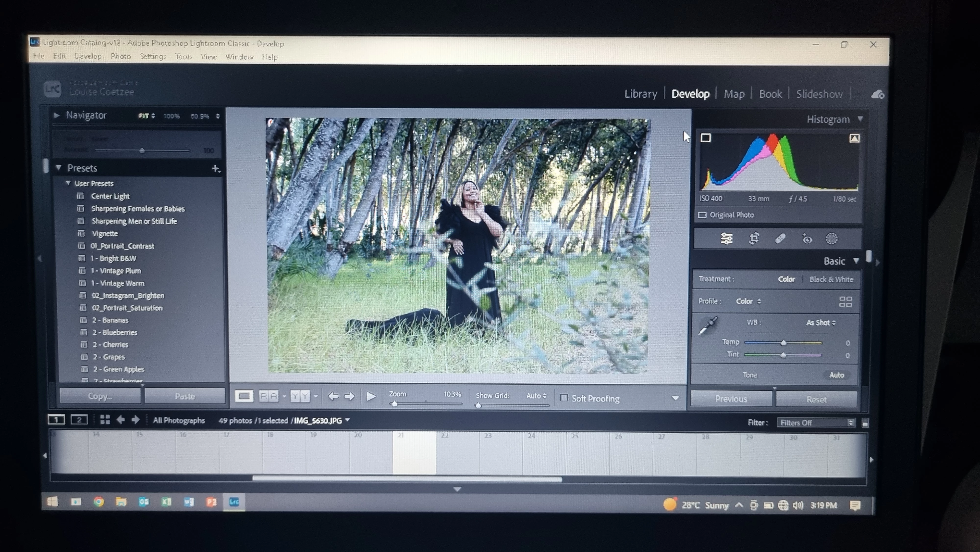The image size is (980, 552).
Task: Click the Reset button
Action: click(x=816, y=399)
